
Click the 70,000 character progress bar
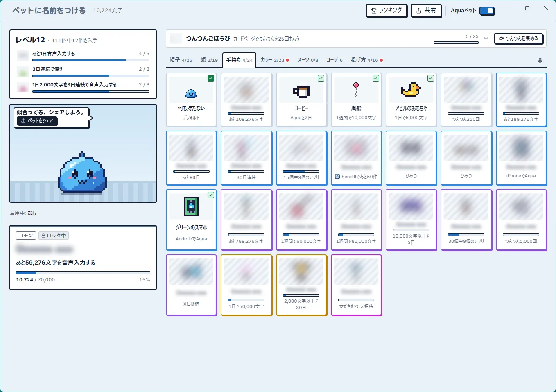click(83, 273)
